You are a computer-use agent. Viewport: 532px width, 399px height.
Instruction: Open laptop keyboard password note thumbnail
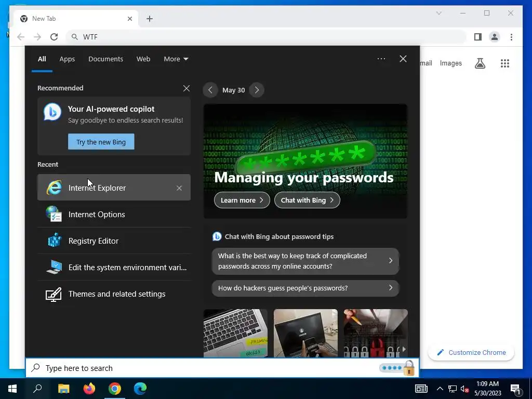pyautogui.click(x=235, y=333)
